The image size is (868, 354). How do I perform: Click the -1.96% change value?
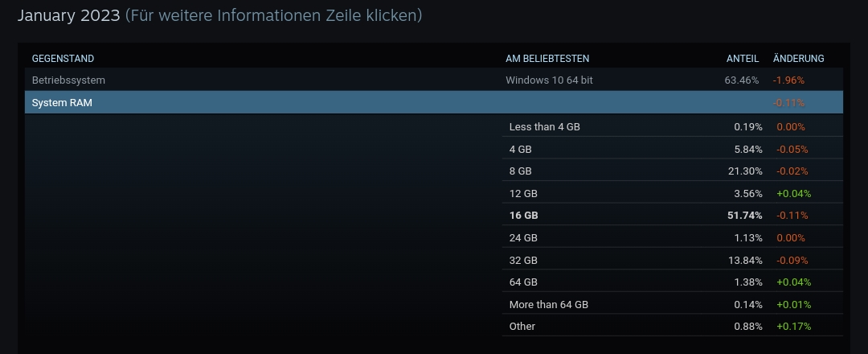789,80
